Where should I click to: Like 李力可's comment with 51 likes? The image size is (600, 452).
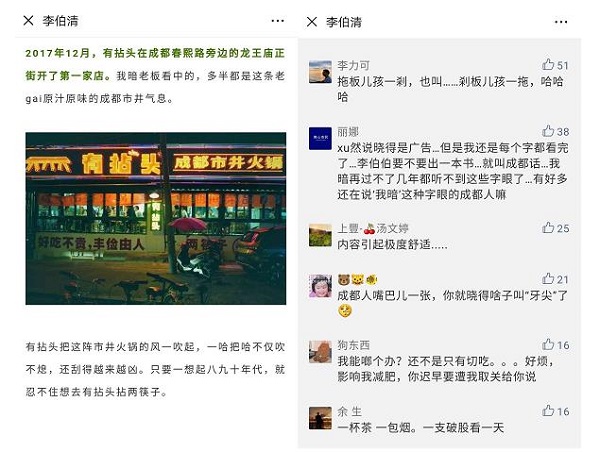click(x=548, y=65)
